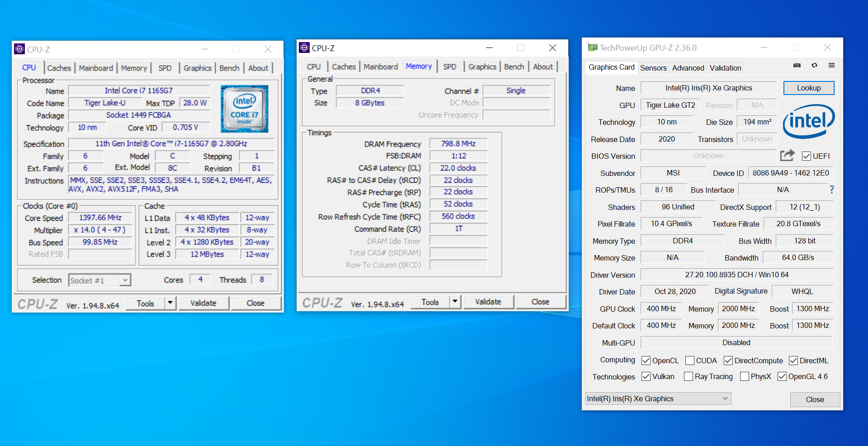Click Close button in GPU-Z window

[x=815, y=399]
